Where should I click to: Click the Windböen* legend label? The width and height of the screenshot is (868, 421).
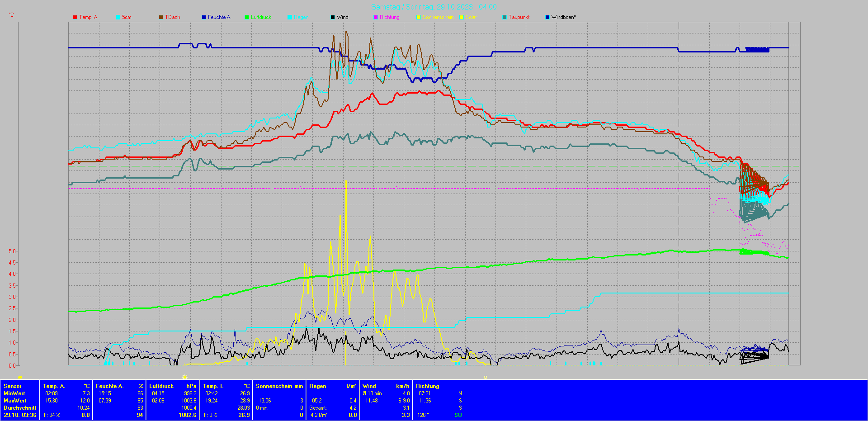tap(563, 17)
